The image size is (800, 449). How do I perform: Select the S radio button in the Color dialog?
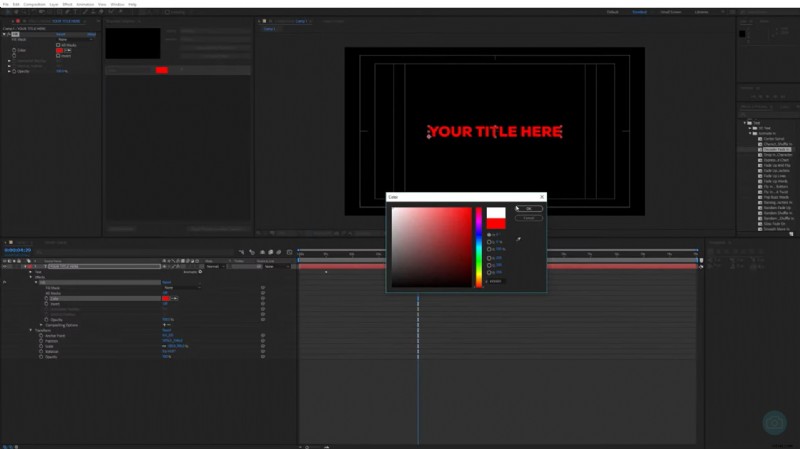point(489,242)
